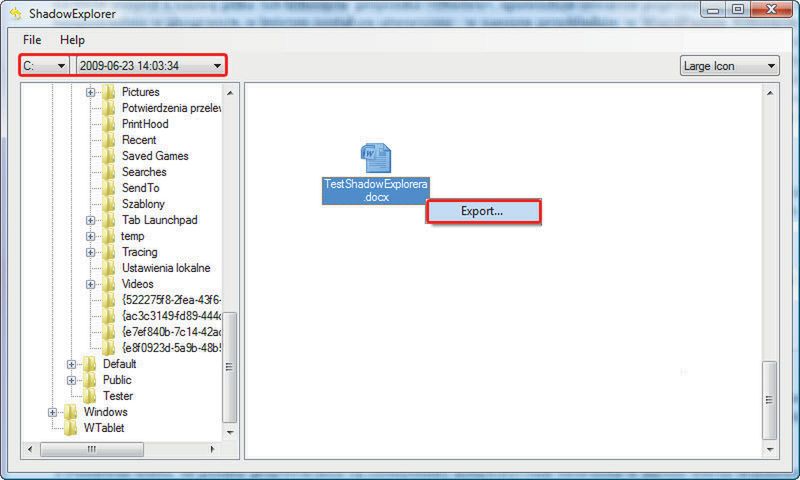Expand the Tab Launchpad folder node
This screenshot has height=480, width=800.
click(x=90, y=220)
